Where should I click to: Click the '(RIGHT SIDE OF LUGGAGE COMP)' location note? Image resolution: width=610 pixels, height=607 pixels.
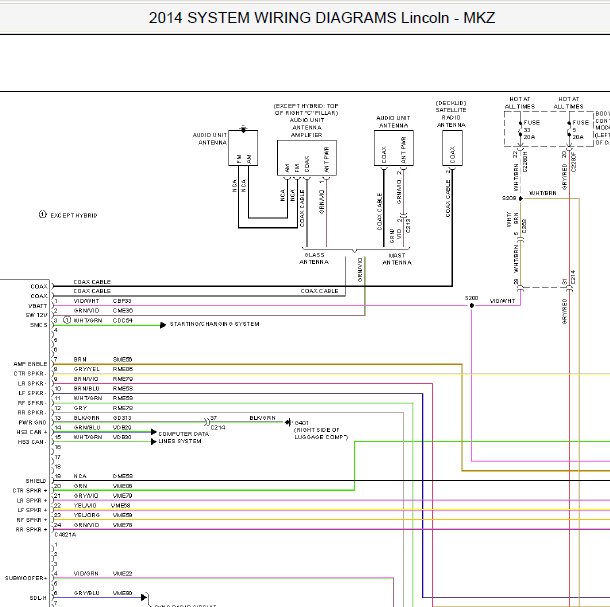(321, 433)
